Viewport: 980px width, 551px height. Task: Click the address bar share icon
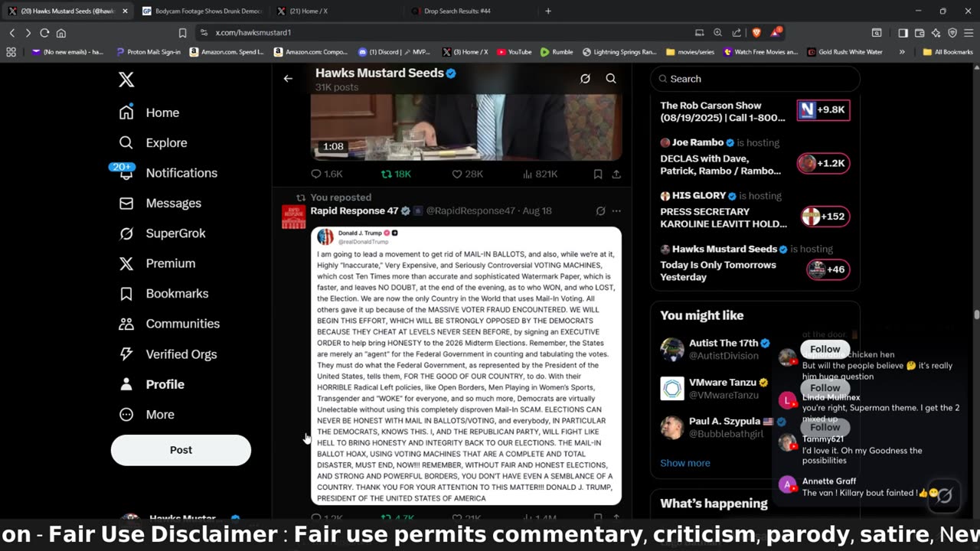(737, 33)
